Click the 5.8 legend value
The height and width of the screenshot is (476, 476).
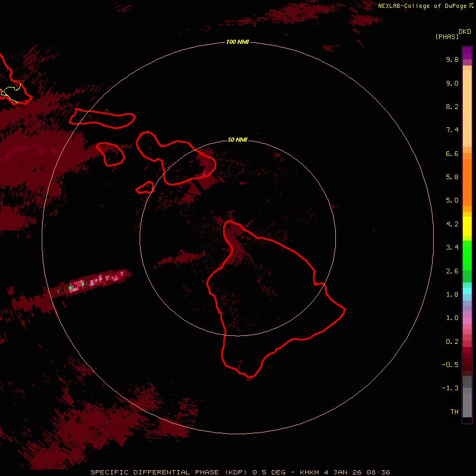[452, 177]
